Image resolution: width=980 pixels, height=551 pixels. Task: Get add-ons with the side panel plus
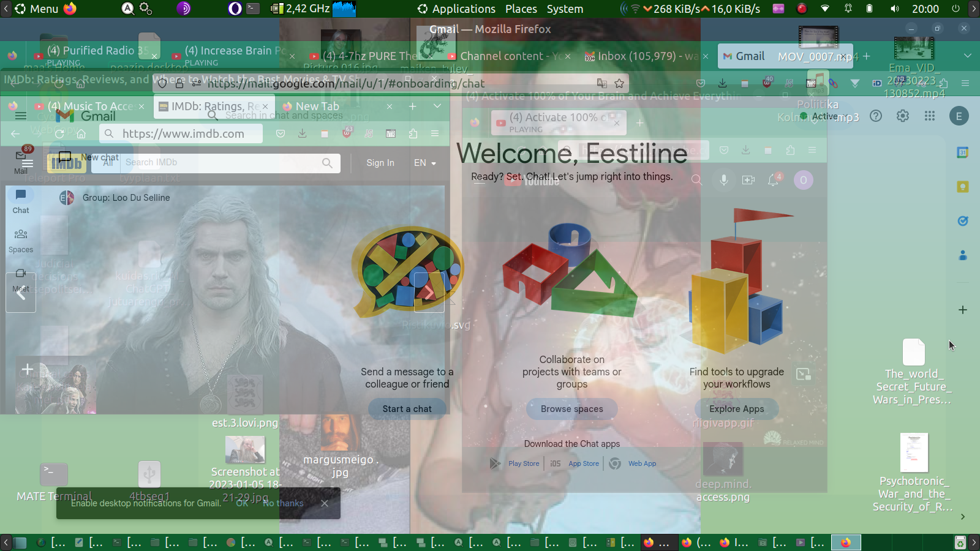[x=963, y=310]
